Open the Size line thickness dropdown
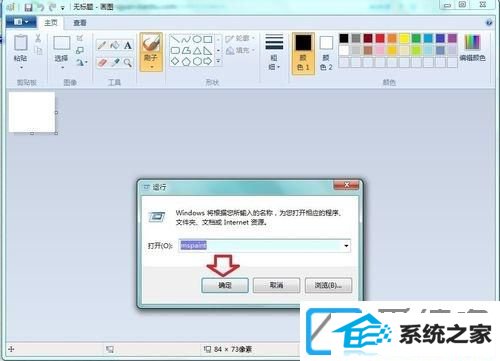This screenshot has height=361, width=500. (x=274, y=52)
